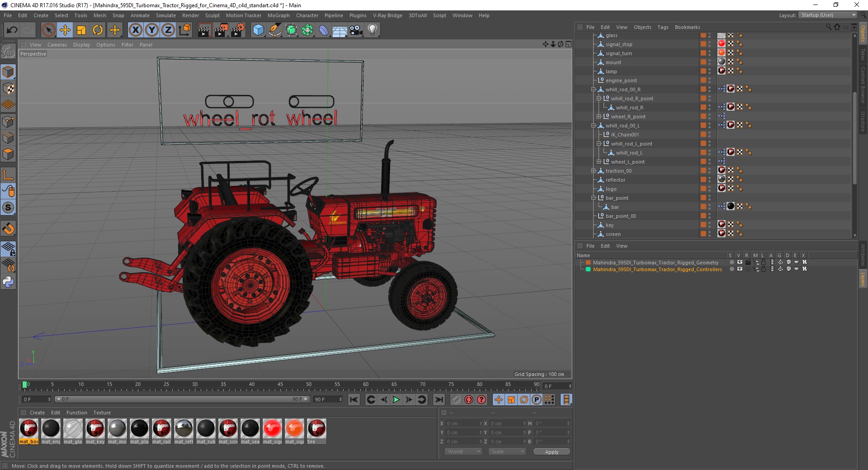Add a Cube primitive object
This screenshot has width=868, height=470.
(258, 30)
